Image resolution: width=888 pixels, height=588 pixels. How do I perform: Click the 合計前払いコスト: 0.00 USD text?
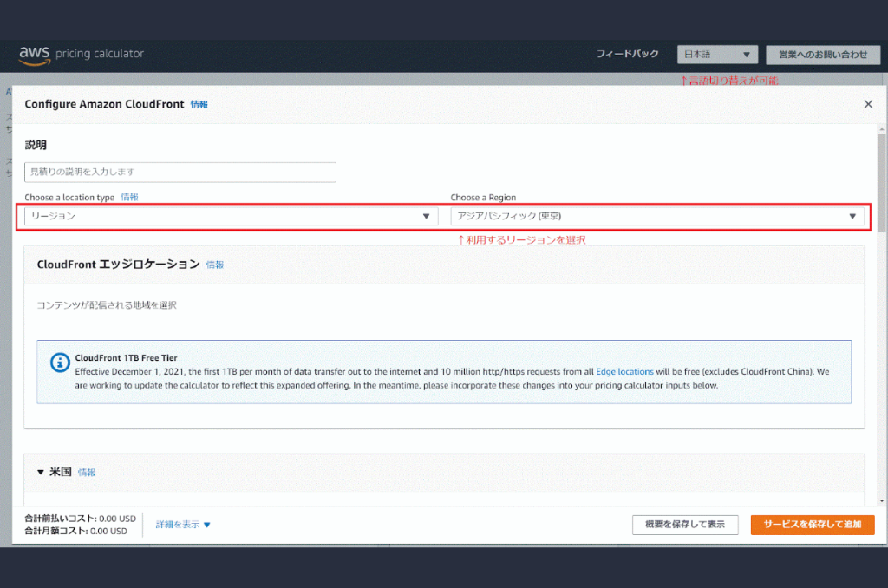pyautogui.click(x=81, y=519)
